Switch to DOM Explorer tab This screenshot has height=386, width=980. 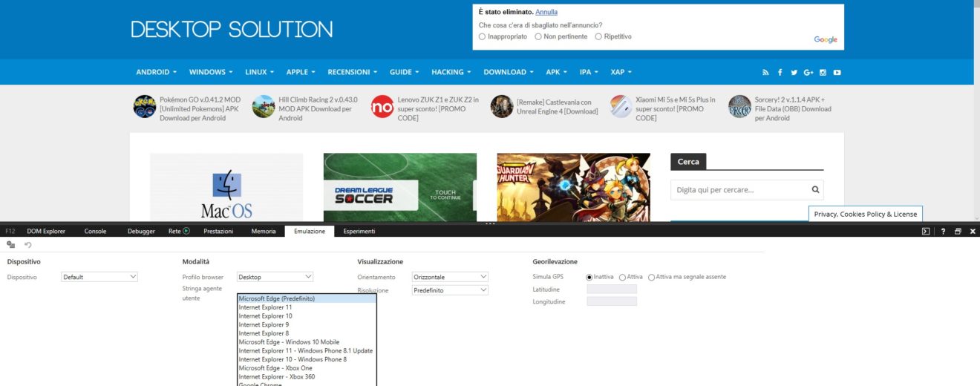46,232
